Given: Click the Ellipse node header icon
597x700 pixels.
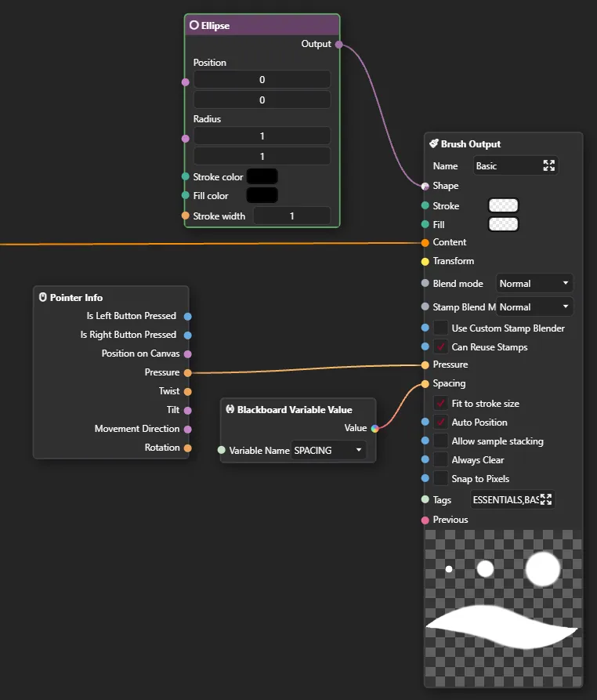Looking at the screenshot, I should pos(194,25).
